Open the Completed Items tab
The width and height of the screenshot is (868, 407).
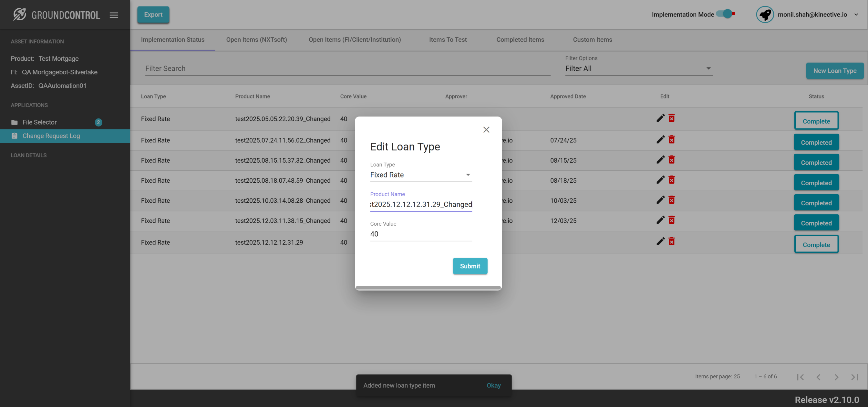(x=520, y=40)
